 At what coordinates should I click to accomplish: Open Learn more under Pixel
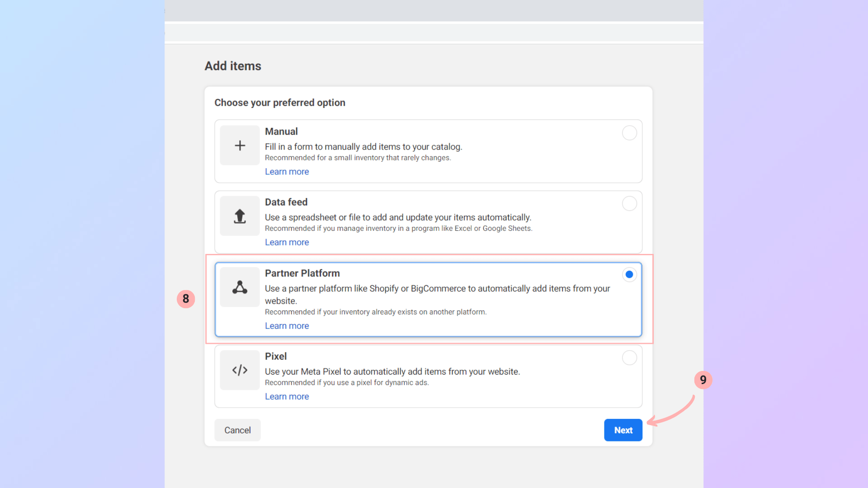pyautogui.click(x=287, y=396)
